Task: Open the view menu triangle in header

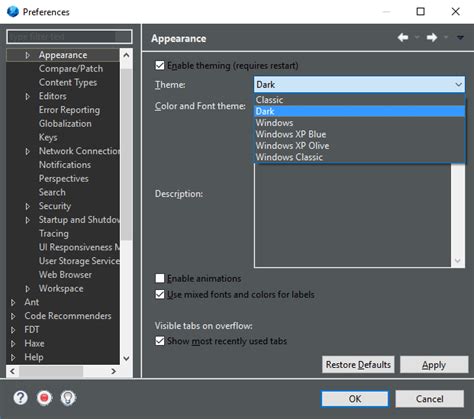Action: pos(460,38)
